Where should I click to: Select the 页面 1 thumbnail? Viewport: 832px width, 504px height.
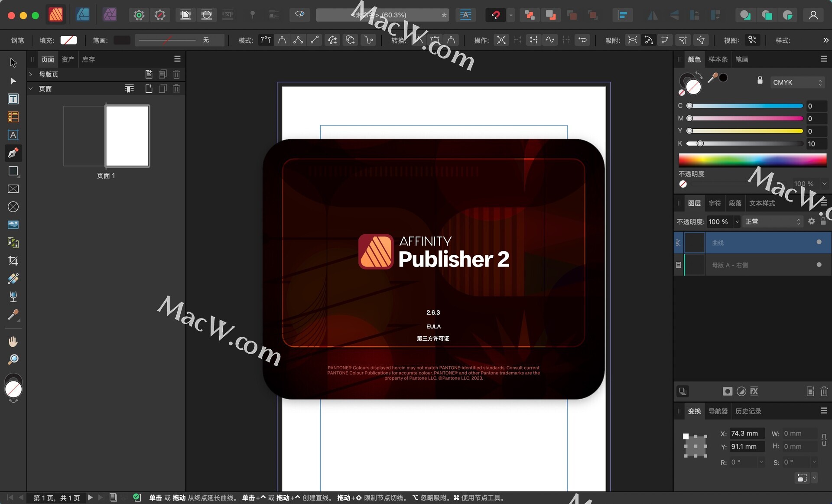tap(127, 136)
